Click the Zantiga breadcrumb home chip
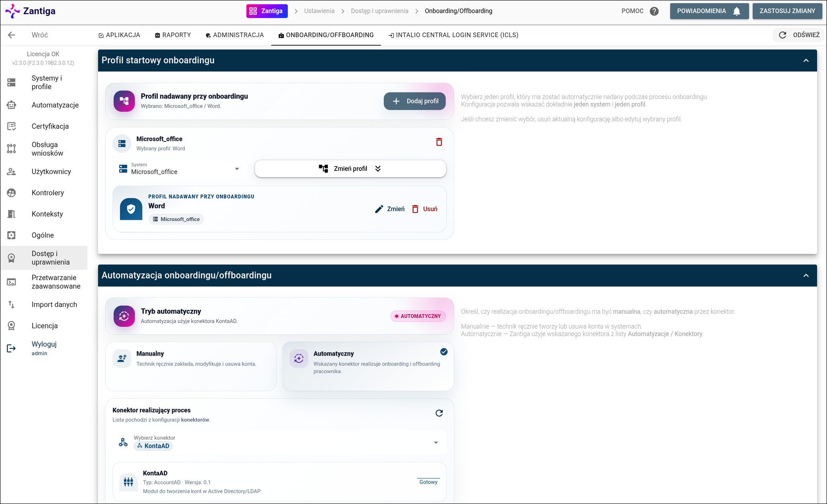The image size is (827, 504). 267,11
